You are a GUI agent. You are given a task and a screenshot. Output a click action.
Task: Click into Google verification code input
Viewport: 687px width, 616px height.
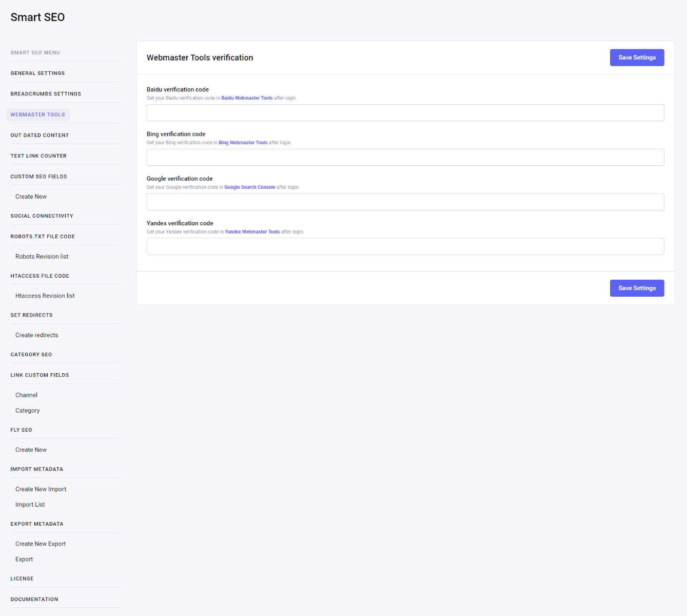405,202
